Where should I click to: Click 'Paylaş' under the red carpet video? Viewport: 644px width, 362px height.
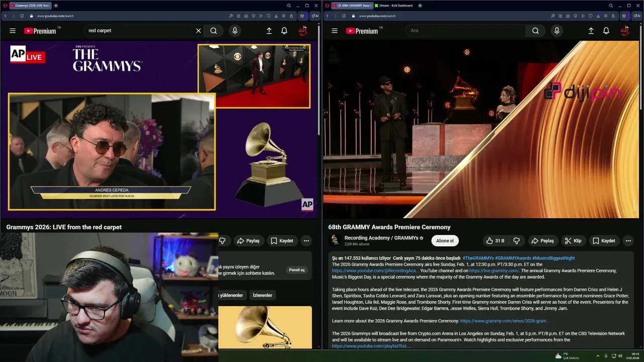click(248, 241)
